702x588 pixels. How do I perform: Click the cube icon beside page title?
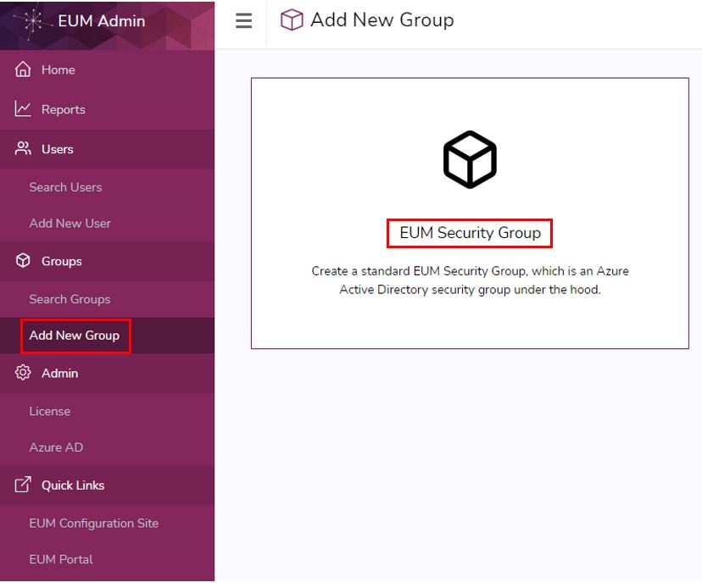point(292,20)
